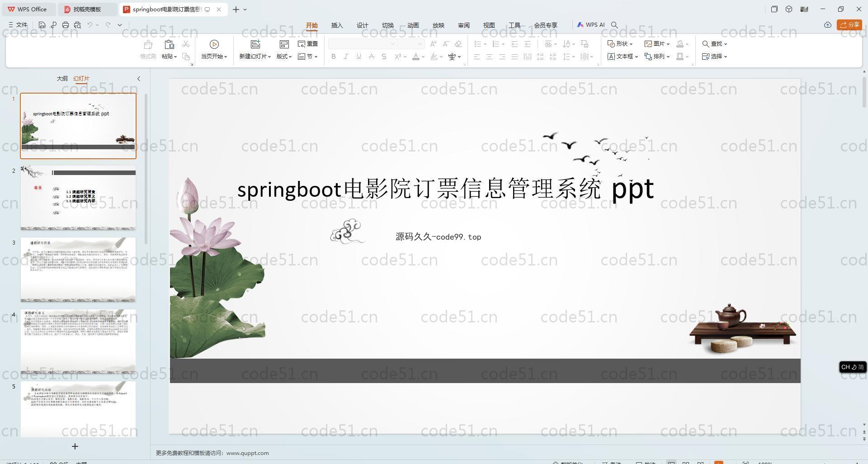Screen dimensions: 868x464
Task: Toggle left text alignment
Action: click(x=476, y=57)
